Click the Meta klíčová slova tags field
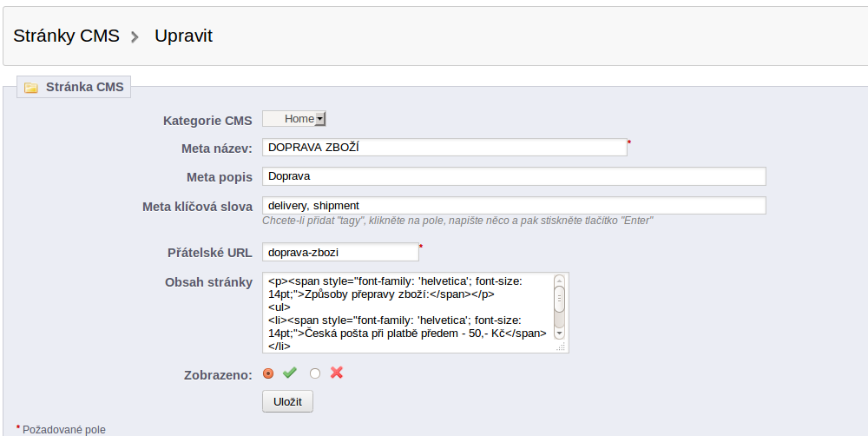The height and width of the screenshot is (436, 868). tap(514, 206)
